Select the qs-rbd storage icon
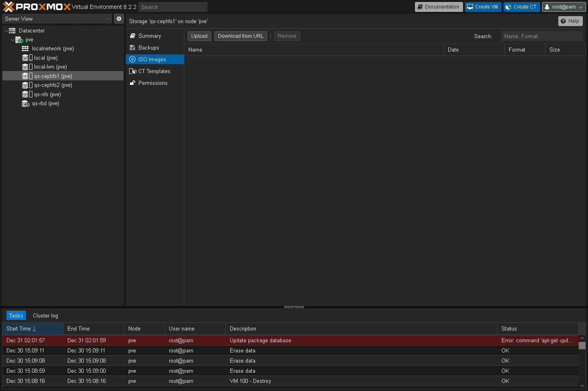Image resolution: width=588 pixels, height=391 pixels. pyautogui.click(x=26, y=104)
